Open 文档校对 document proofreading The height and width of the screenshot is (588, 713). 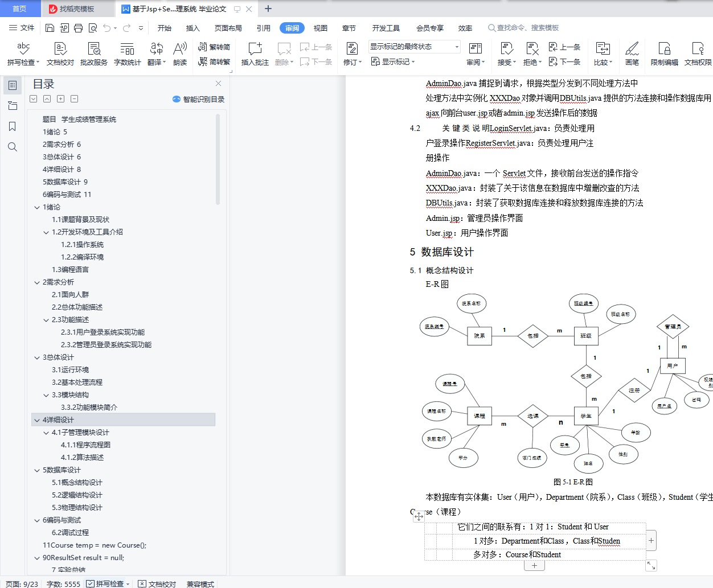pyautogui.click(x=60, y=54)
